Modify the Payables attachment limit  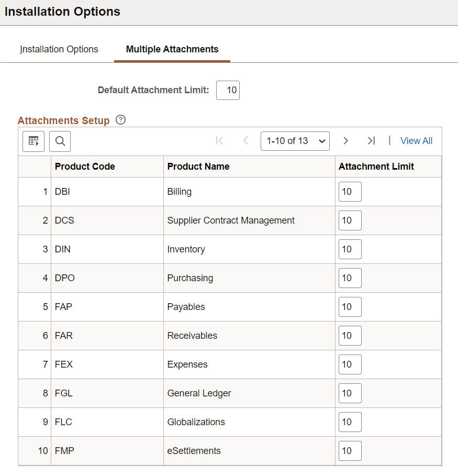click(350, 306)
